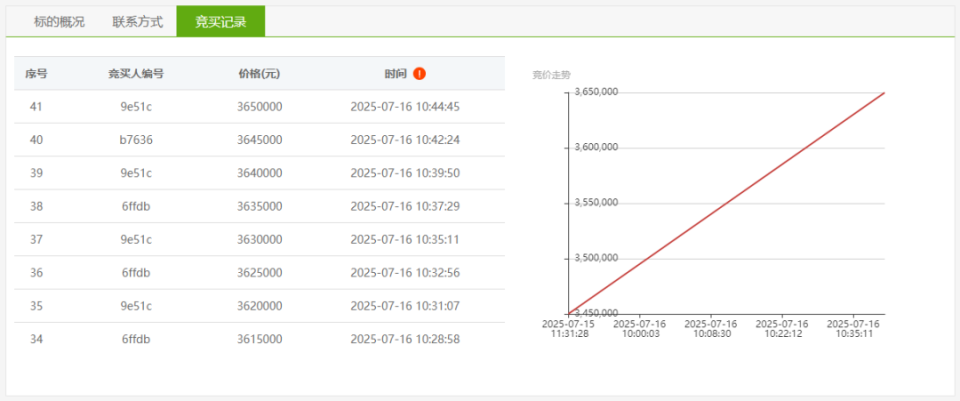Select serial number 41 cell

pos(36,107)
